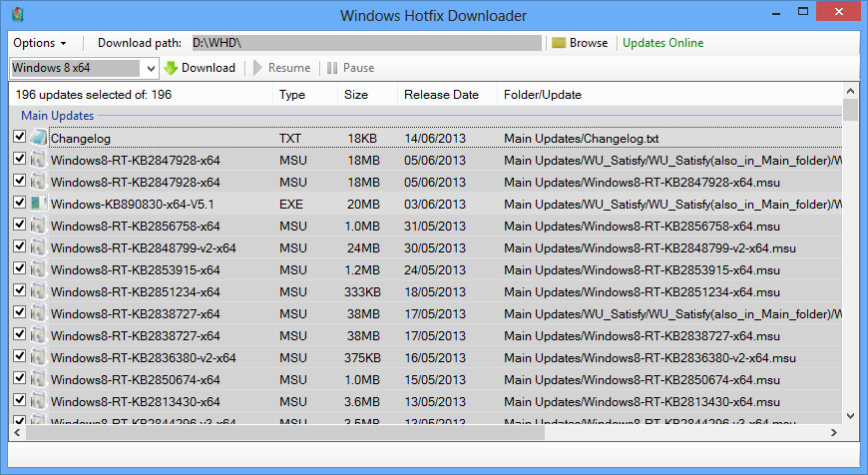
Task: Click the Download path field D:\WHD\
Action: click(x=367, y=43)
